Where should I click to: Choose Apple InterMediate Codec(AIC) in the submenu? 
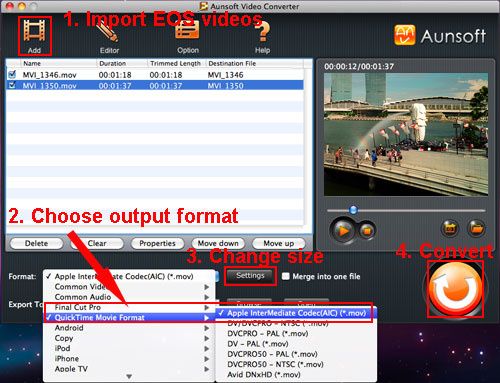tap(296, 313)
